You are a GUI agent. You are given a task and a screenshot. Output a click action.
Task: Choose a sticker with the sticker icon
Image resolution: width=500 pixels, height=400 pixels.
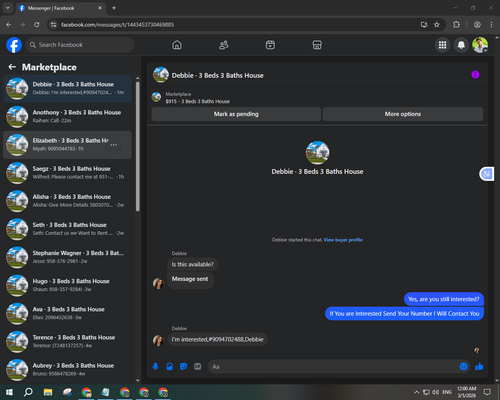tap(183, 367)
